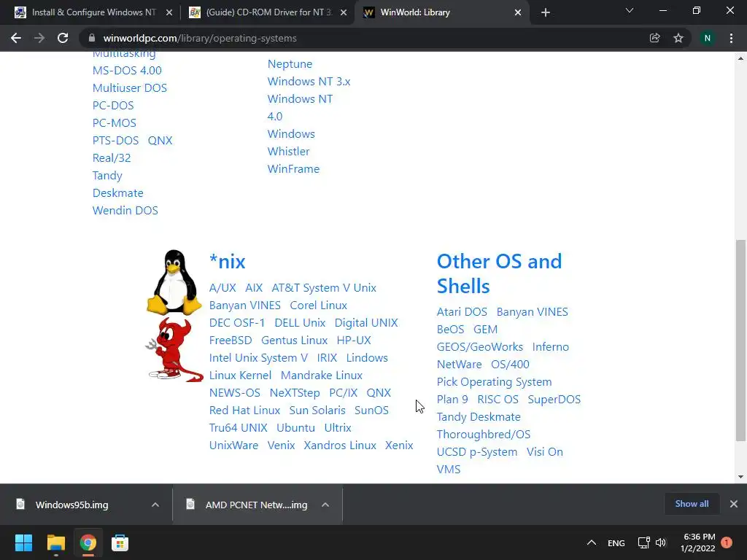Open the Plan 9 link
The image size is (747, 560).
click(452, 400)
